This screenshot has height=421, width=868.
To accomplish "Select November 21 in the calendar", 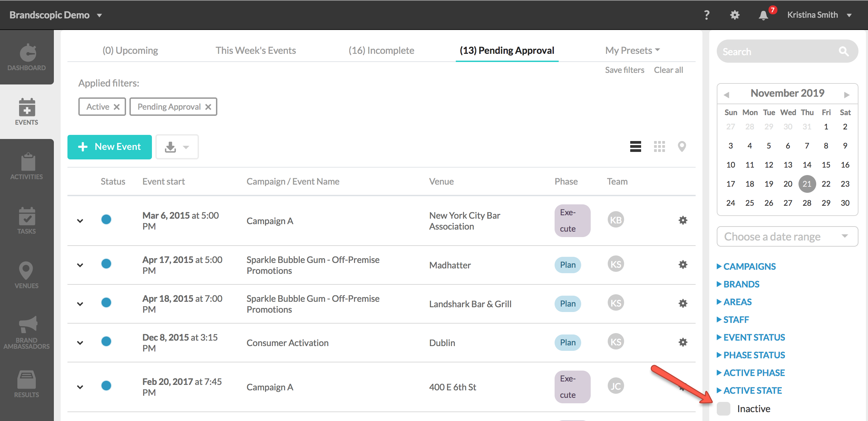I will click(x=807, y=184).
